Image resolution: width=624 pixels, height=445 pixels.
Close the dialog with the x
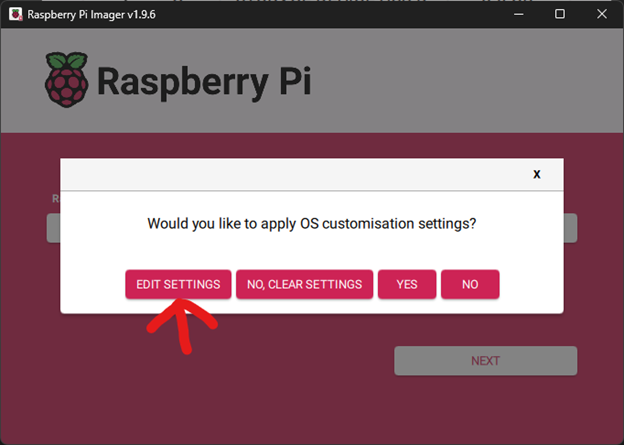[537, 174]
